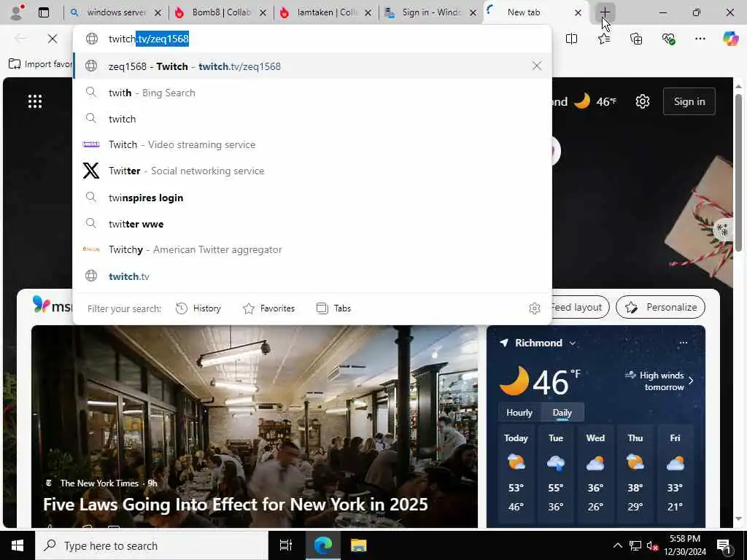The image size is (747, 560).
Task: Click the Type here to search box
Action: click(x=152, y=545)
